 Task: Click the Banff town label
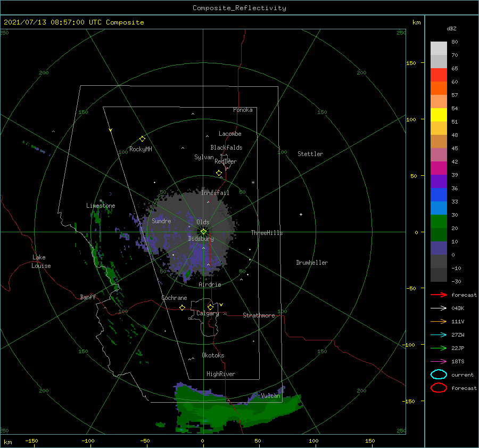pos(88,297)
